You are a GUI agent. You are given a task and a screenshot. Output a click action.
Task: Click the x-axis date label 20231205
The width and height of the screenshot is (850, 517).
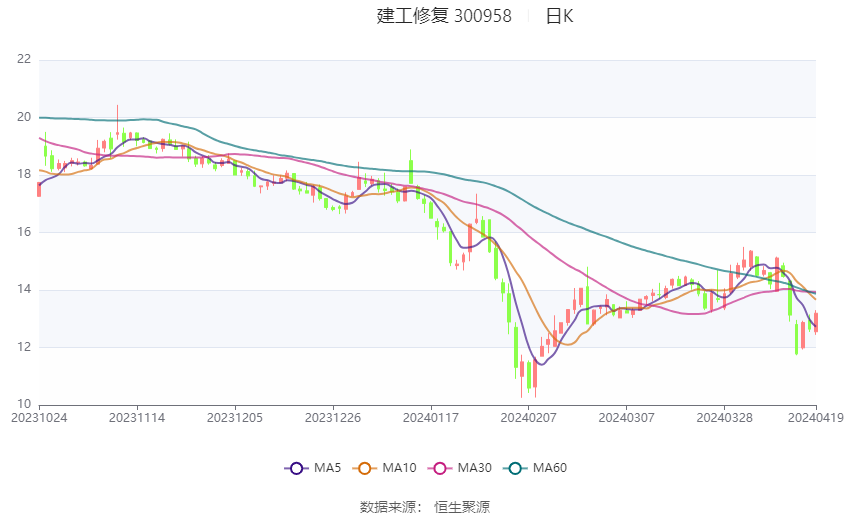click(235, 418)
